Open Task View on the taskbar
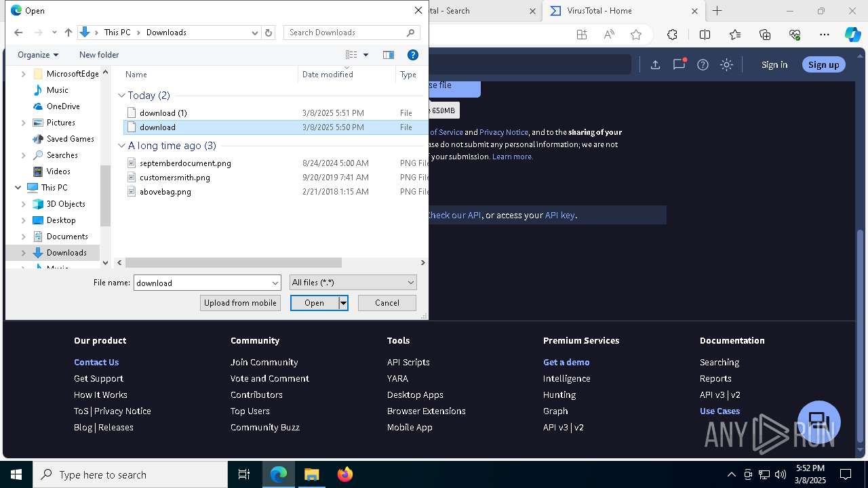This screenshot has width=868, height=488. tap(244, 474)
